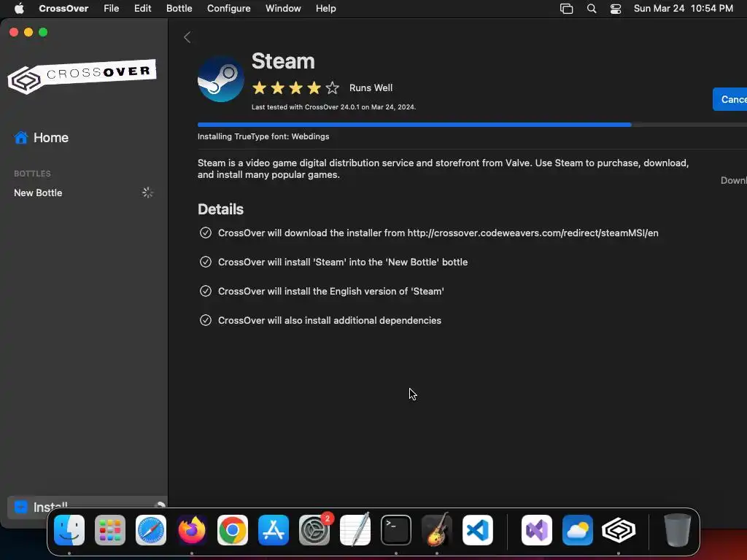Open Finder from the dock
This screenshot has width=747, height=560.
(69, 529)
